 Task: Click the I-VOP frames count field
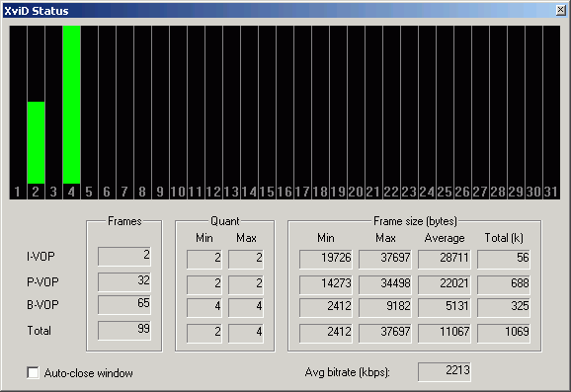coord(124,257)
